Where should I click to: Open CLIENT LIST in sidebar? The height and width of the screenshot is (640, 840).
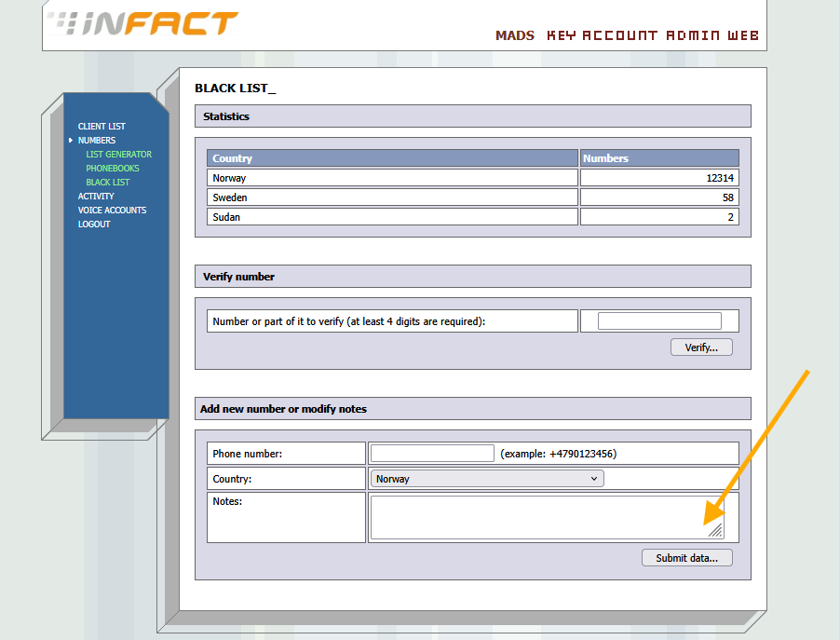102,127
